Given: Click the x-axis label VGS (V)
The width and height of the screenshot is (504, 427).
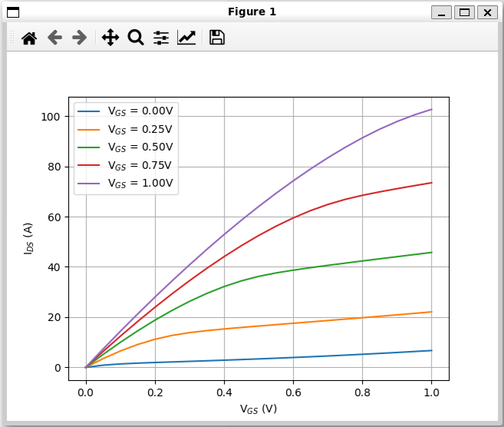Looking at the screenshot, I should [259, 409].
